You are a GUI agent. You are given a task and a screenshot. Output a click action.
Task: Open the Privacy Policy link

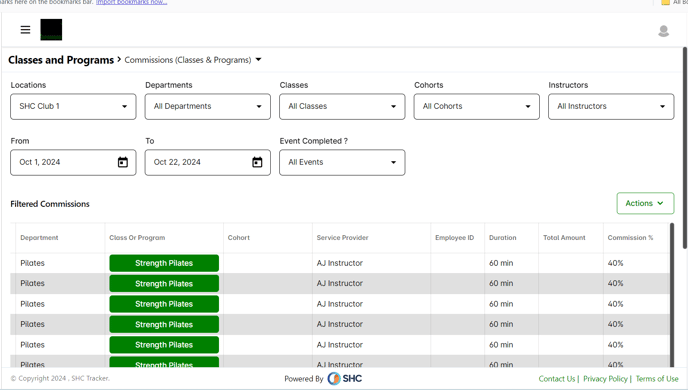point(605,379)
